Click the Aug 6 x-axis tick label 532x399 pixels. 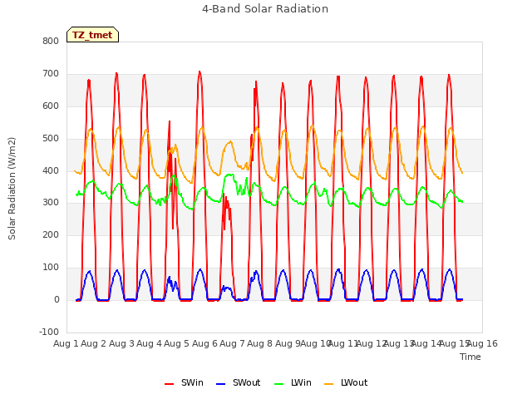204,343
